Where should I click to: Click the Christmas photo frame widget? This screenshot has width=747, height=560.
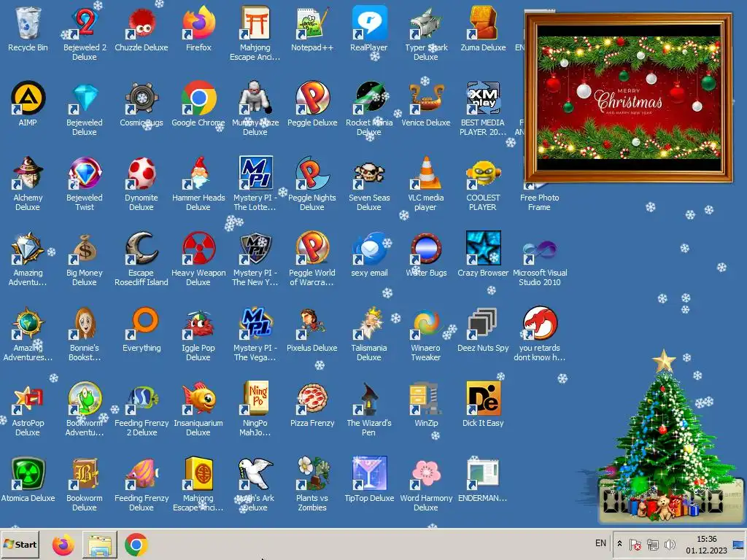pyautogui.click(x=628, y=98)
